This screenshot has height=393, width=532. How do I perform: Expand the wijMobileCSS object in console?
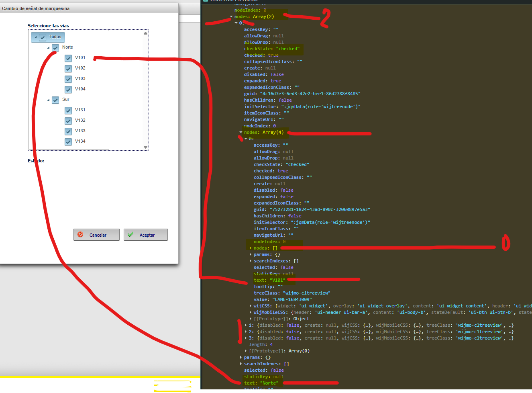251,312
